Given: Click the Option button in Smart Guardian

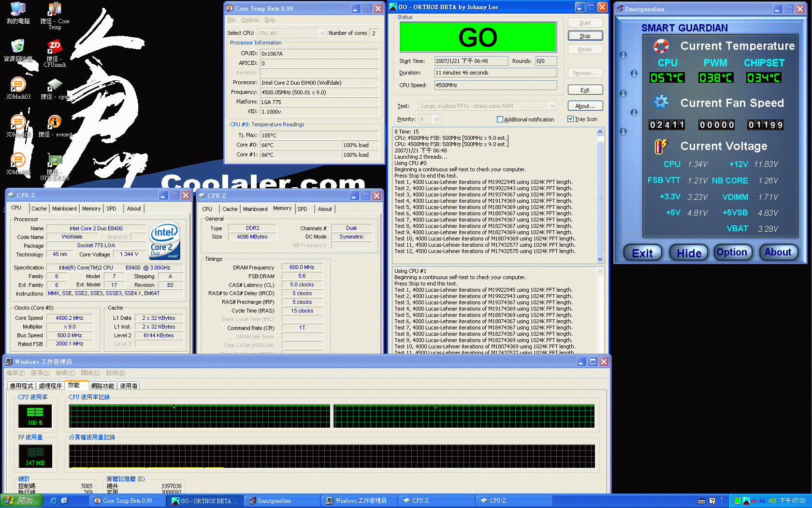Looking at the screenshot, I should [732, 252].
